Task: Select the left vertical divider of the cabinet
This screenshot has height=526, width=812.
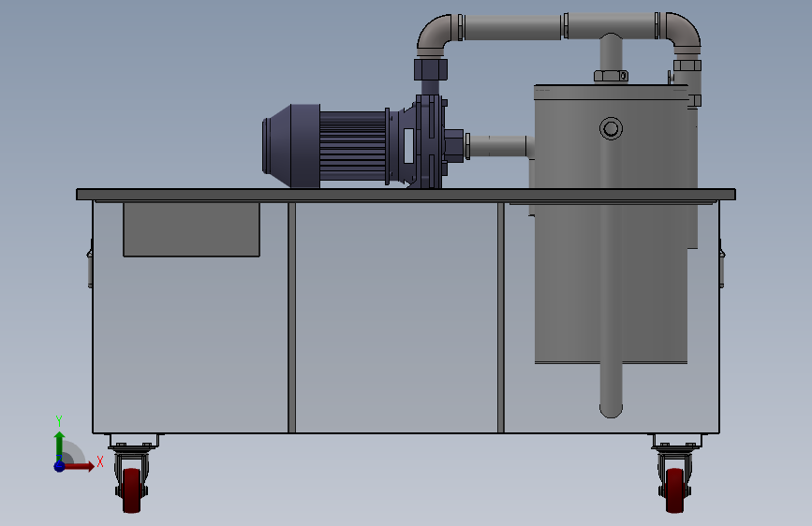Action: (x=291, y=317)
